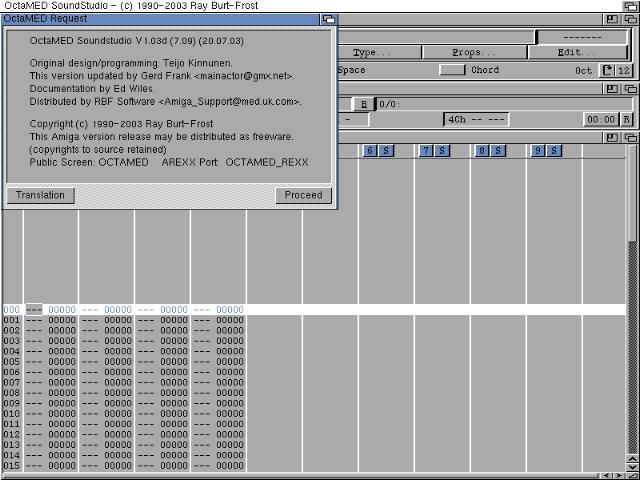The height and width of the screenshot is (480, 640).
Task: Click the Space label in instrument window
Action: [x=351, y=70]
